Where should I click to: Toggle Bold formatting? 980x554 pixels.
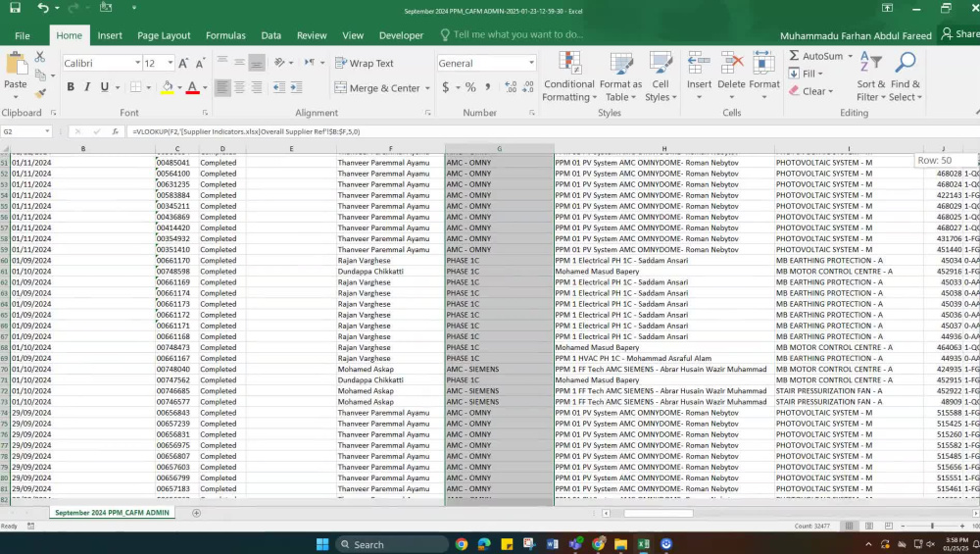point(71,87)
